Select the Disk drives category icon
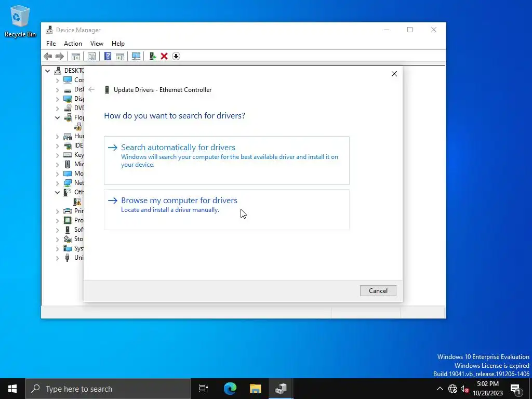Screen dimensions: 532x399 click(68, 89)
